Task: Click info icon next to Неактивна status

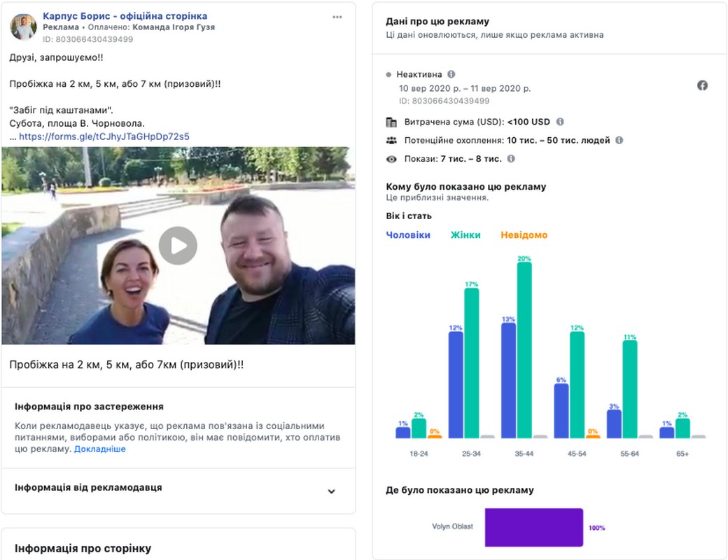Action: (x=451, y=74)
